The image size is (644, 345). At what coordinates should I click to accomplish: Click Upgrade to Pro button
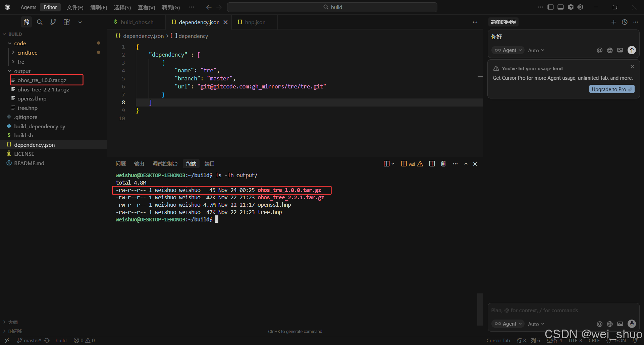[x=612, y=89]
